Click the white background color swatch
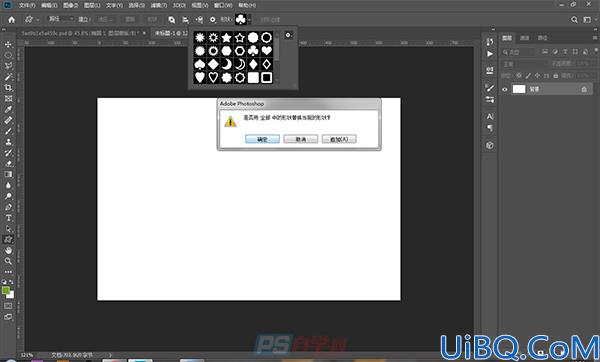This screenshot has width=600, height=362. 11,295
